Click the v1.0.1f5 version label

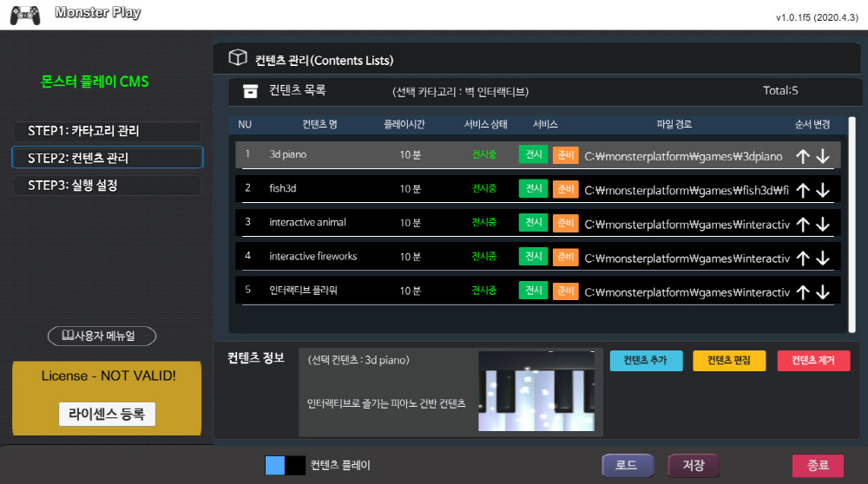(817, 17)
